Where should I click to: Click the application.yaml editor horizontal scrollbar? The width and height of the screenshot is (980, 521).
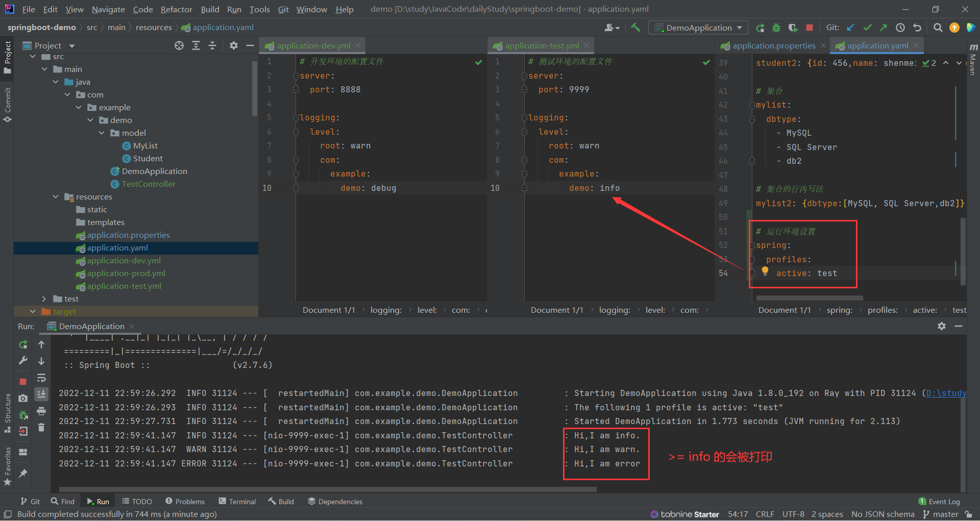tap(810, 298)
